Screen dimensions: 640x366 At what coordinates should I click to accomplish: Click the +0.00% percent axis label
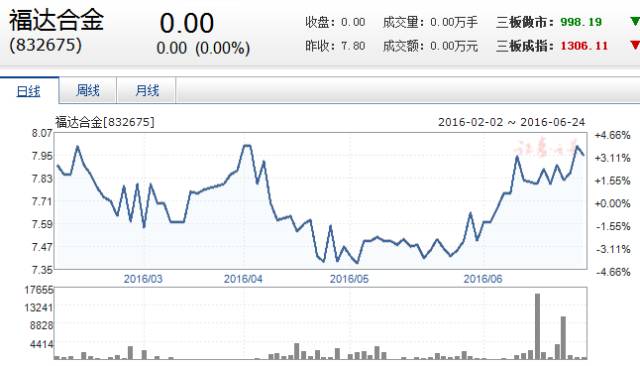(612, 204)
